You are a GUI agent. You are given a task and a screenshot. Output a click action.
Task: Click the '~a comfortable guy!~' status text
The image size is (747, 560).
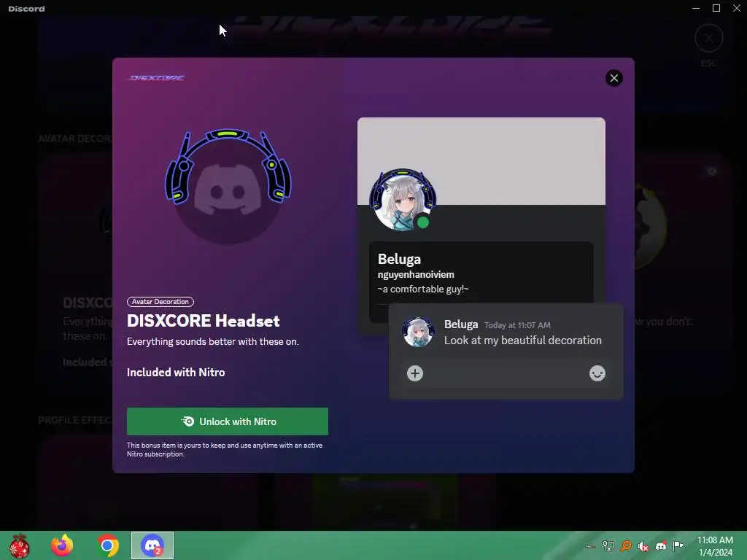pos(423,289)
